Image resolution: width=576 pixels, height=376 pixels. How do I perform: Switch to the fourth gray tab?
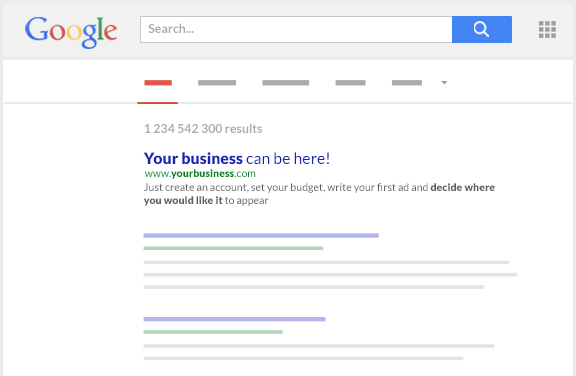click(x=350, y=83)
